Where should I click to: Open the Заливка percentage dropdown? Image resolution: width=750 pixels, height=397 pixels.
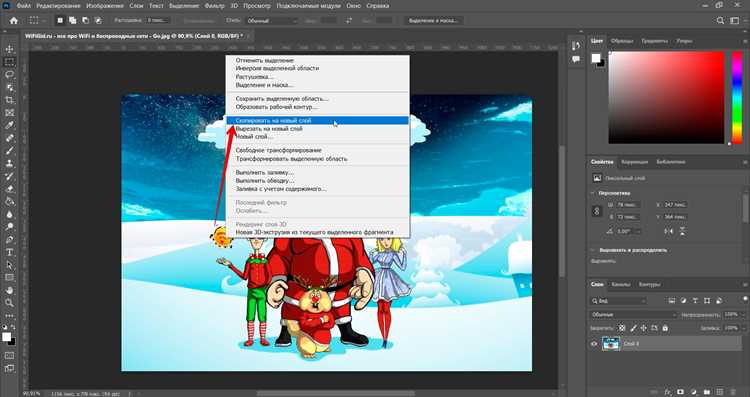[743, 328]
